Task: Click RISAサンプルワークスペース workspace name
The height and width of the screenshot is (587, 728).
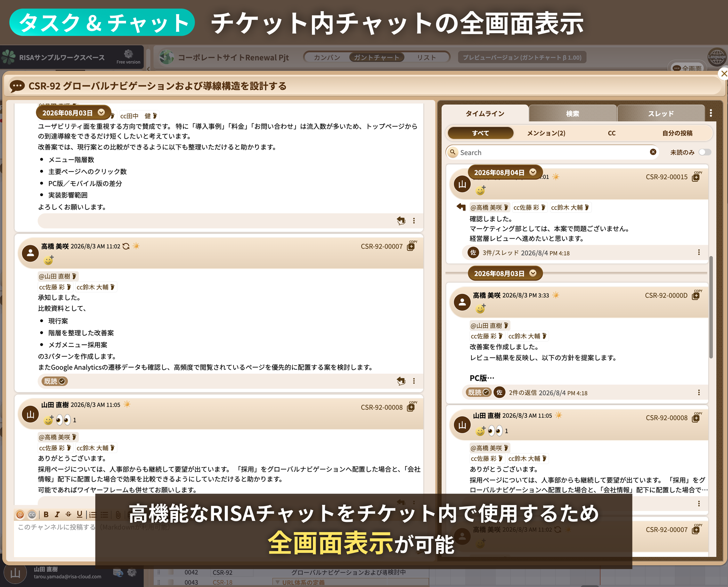Action: pos(62,57)
